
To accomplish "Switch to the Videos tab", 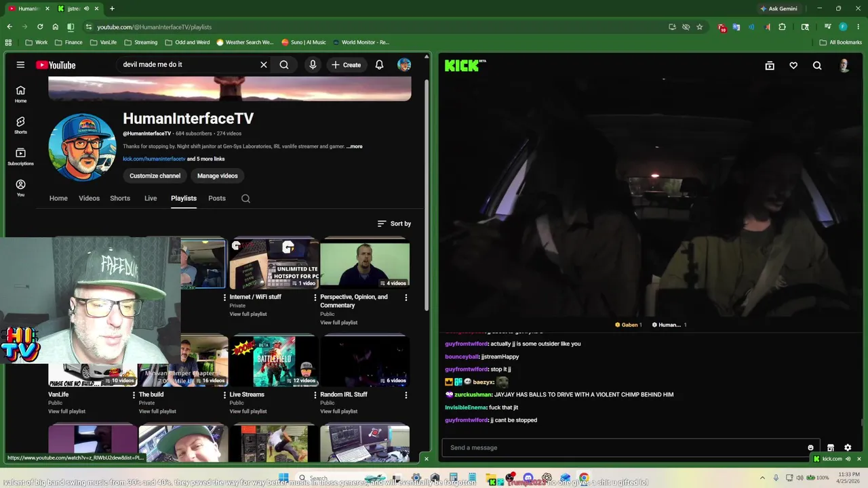I will 89,199.
